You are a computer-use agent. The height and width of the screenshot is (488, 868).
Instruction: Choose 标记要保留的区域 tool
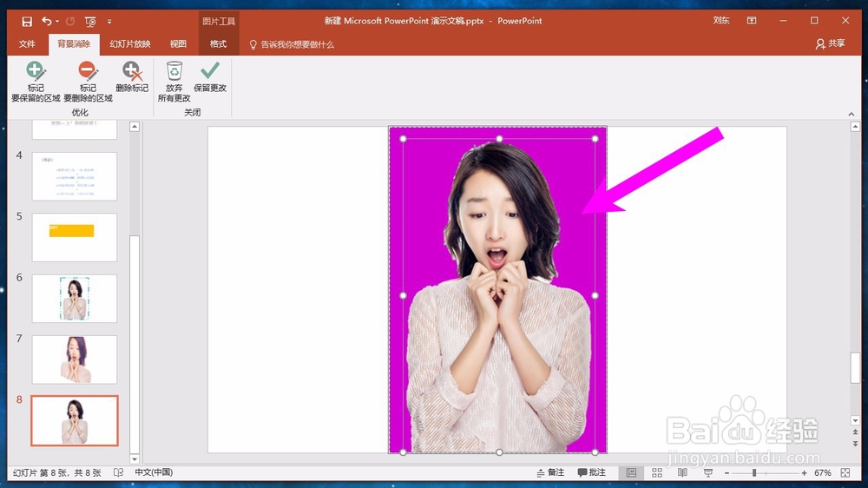pos(36,82)
